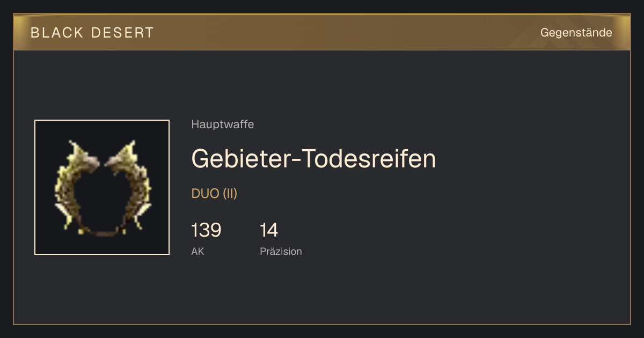The width and height of the screenshot is (644, 338).
Task: Click the 14 precision value
Action: click(269, 230)
